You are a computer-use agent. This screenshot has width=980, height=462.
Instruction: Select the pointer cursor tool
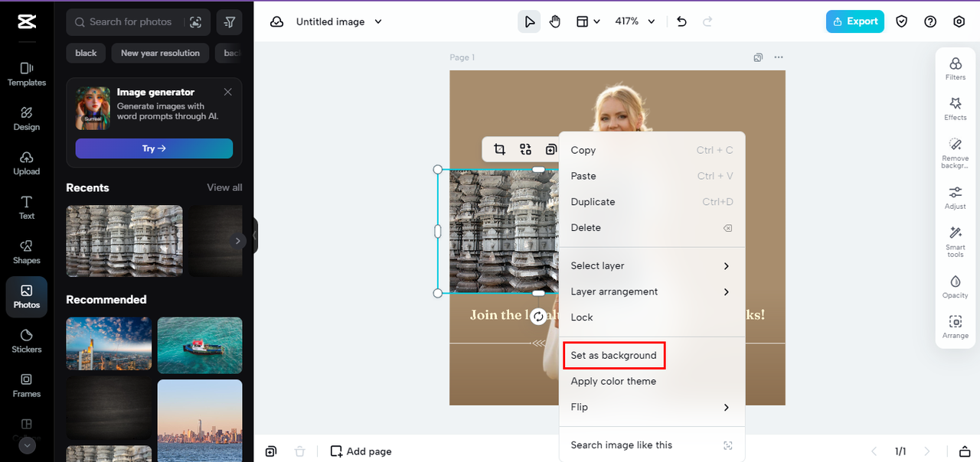pyautogui.click(x=529, y=21)
